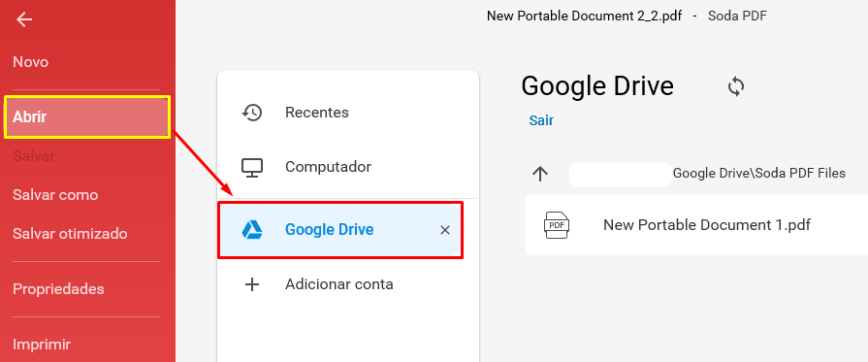Click the plus icon for adding account
Screen dimensions: 868x362
(x=252, y=284)
